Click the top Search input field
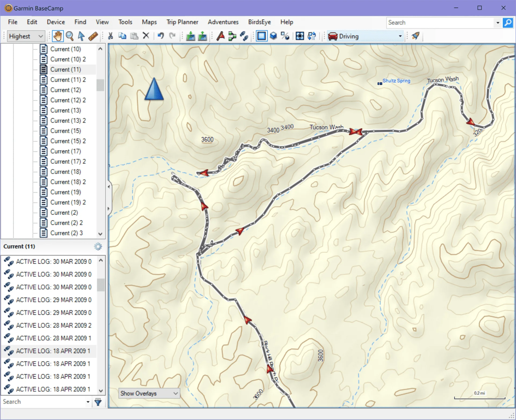Viewport: 516px width, 420px height. 440,23
